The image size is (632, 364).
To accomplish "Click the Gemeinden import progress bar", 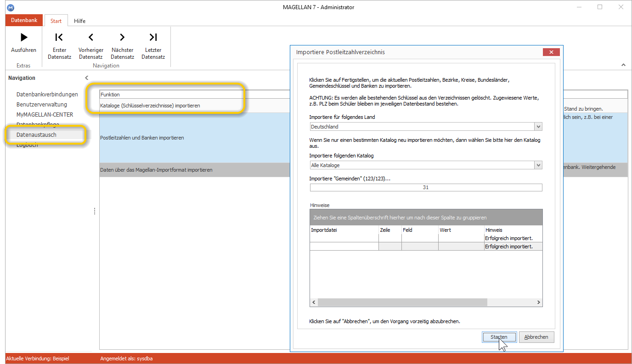I will [x=426, y=187].
